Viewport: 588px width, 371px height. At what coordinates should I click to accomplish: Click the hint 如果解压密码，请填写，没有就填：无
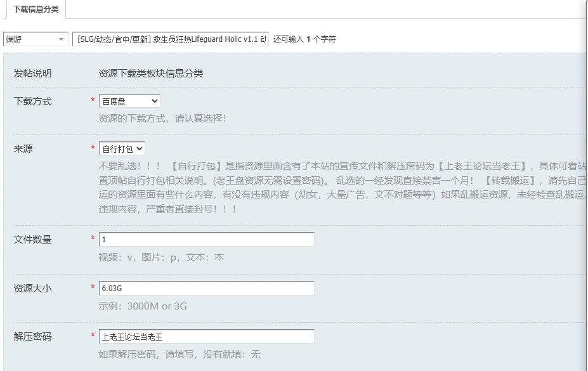click(180, 354)
